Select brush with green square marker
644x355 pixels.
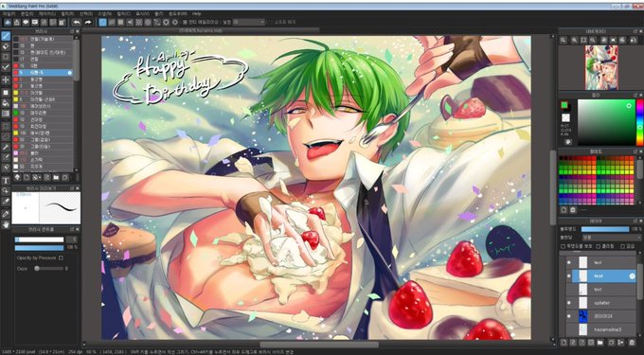[x=43, y=113]
